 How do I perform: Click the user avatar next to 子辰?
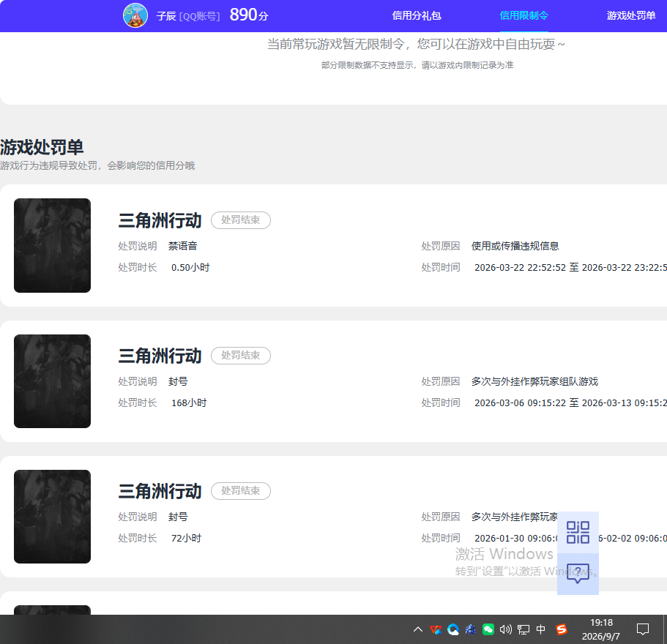[x=135, y=15]
